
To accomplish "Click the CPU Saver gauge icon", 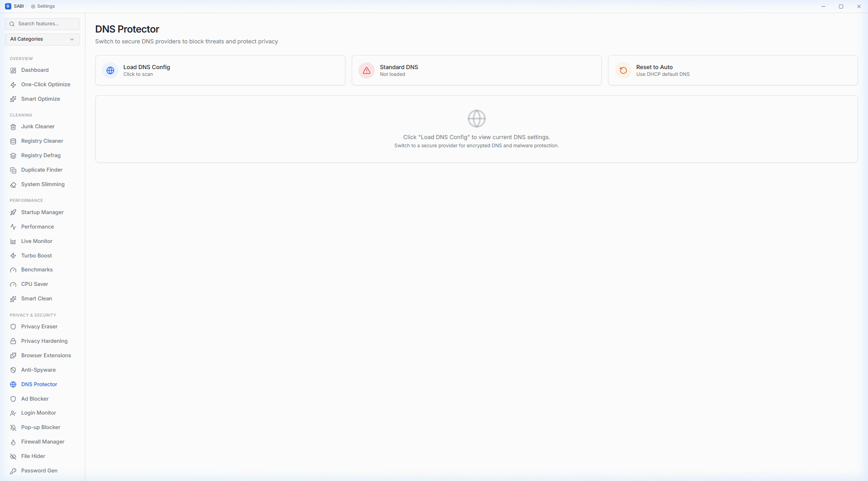I will point(13,285).
